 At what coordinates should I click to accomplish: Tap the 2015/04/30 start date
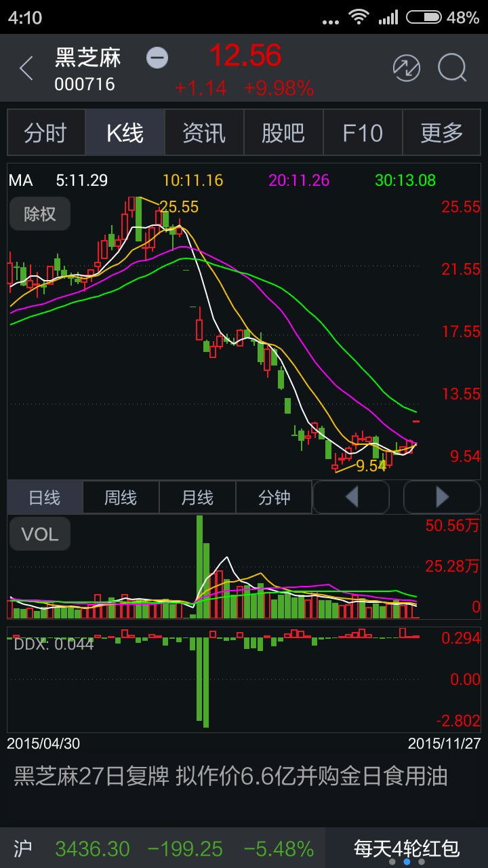(x=43, y=743)
